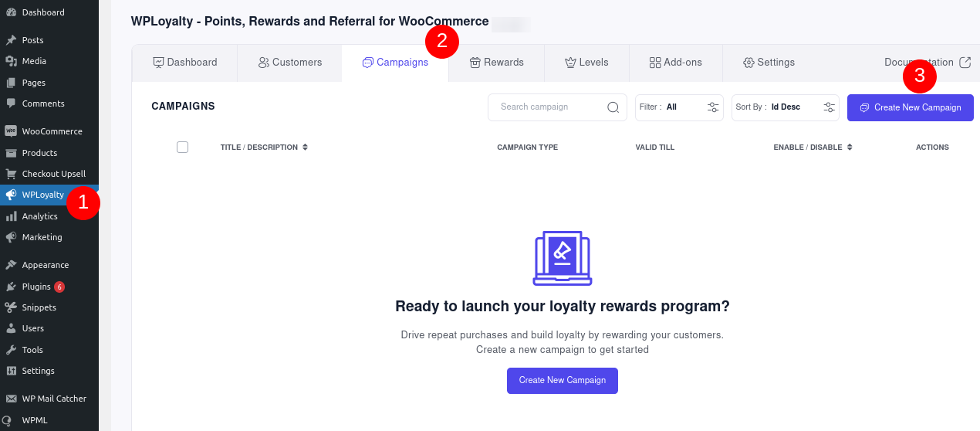This screenshot has width=980, height=431.
Task: Click the Checkout Upsell cart icon
Action: [x=11, y=174]
